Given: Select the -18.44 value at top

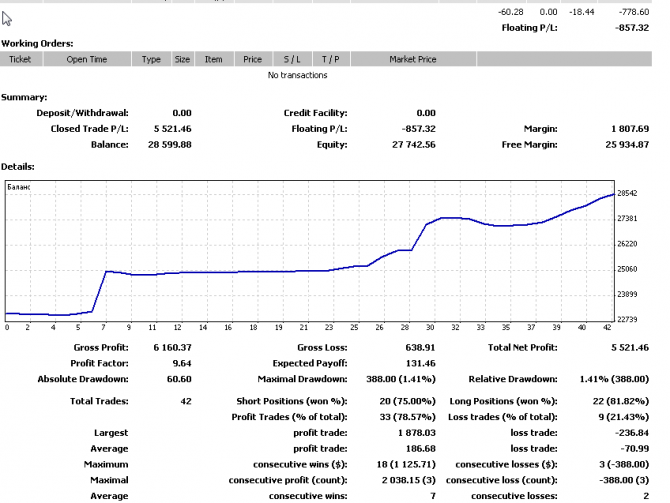Looking at the screenshot, I should click(x=582, y=12).
